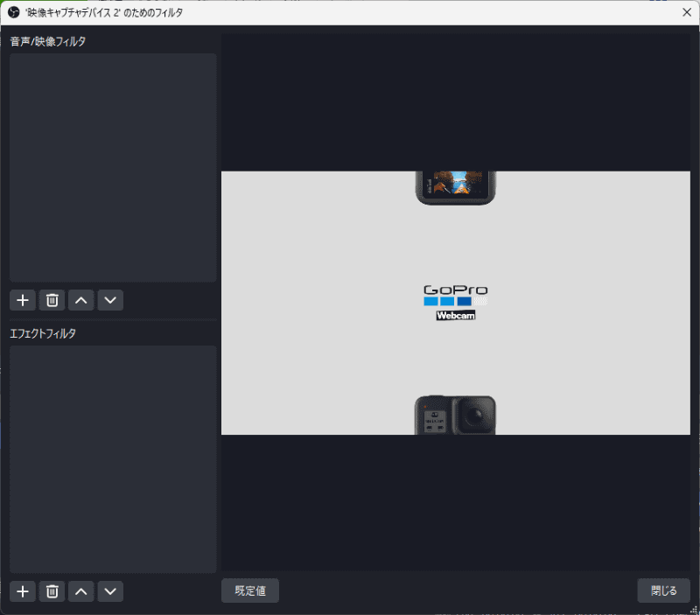Click the エフェクトフィルタ label
The width and height of the screenshot is (700, 615).
point(43,333)
